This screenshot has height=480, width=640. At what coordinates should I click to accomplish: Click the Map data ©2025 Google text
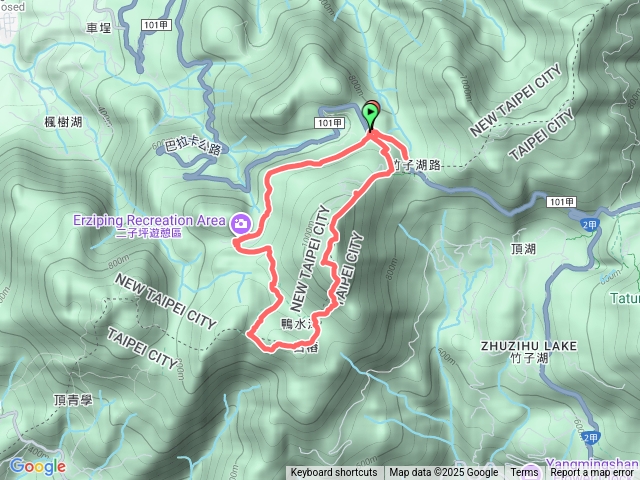coord(444,473)
